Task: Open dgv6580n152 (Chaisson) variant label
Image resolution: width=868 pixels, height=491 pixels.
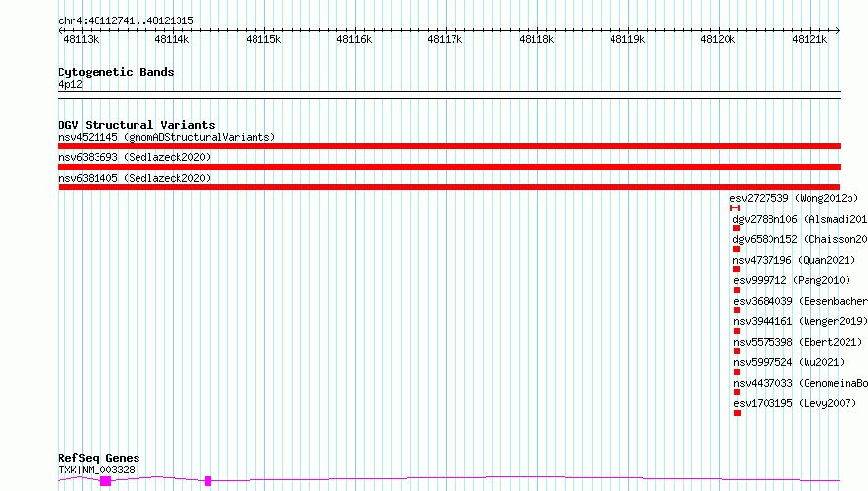Action: 800,239
